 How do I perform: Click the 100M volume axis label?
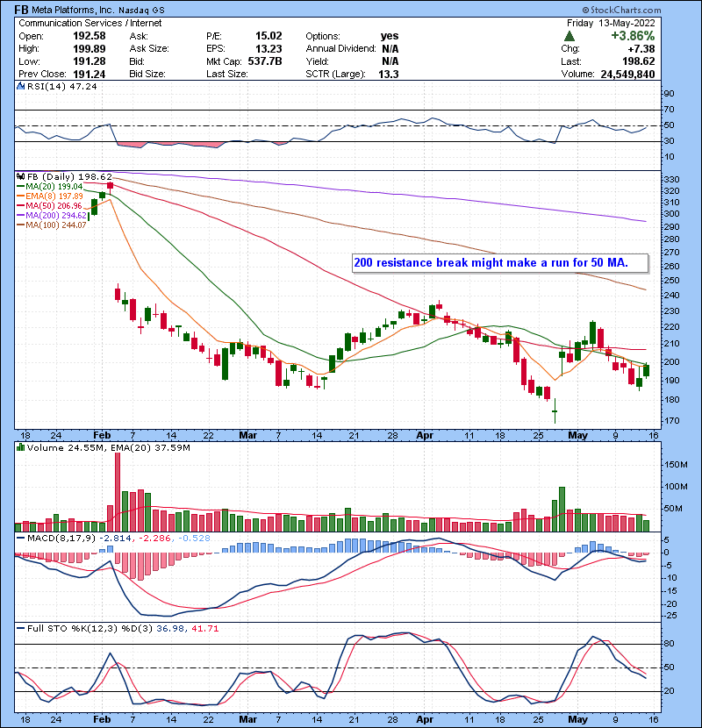click(676, 487)
